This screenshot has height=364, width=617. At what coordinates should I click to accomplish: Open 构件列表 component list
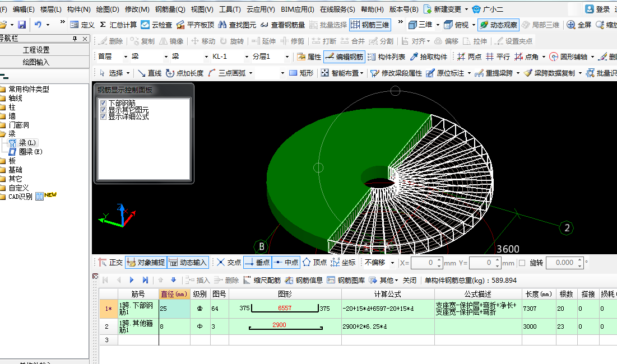click(387, 57)
